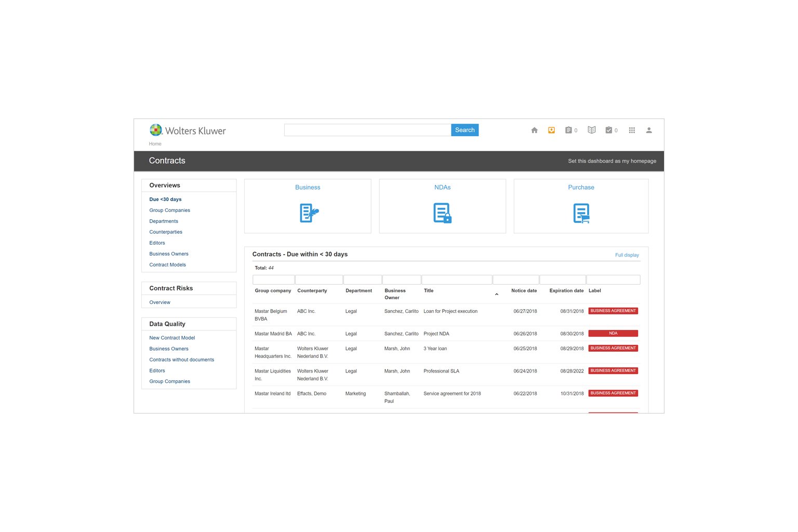Click the Wolters Kluwer logo
The width and height of the screenshot is (798, 532).
(188, 130)
